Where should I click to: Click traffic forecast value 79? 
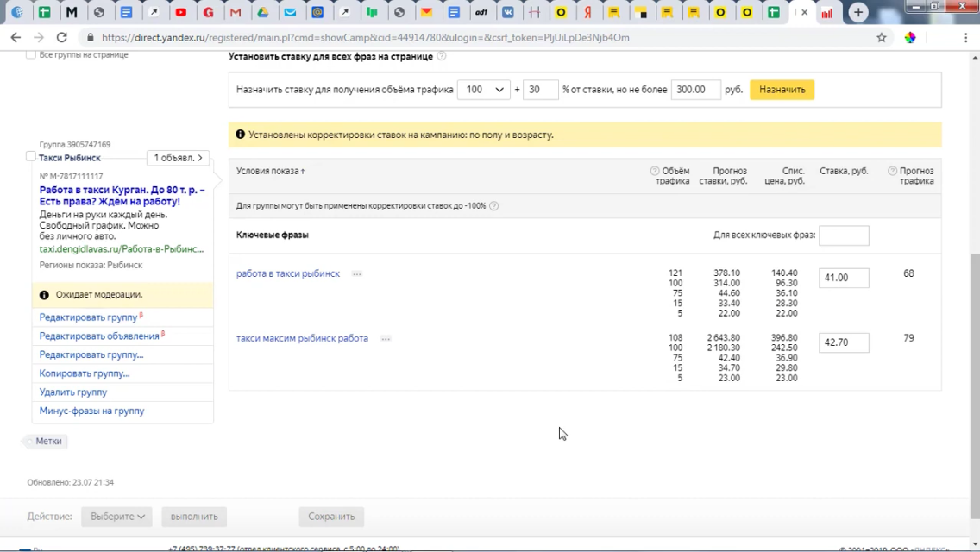click(x=908, y=338)
